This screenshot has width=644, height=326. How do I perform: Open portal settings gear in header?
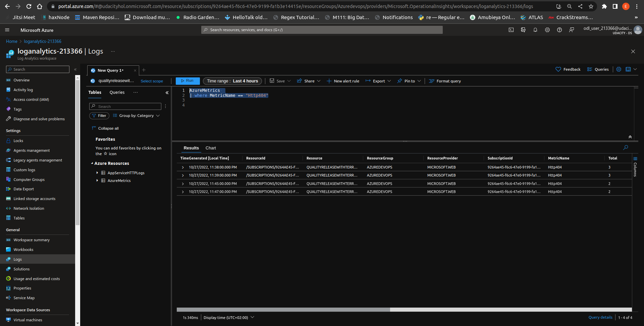coord(547,30)
